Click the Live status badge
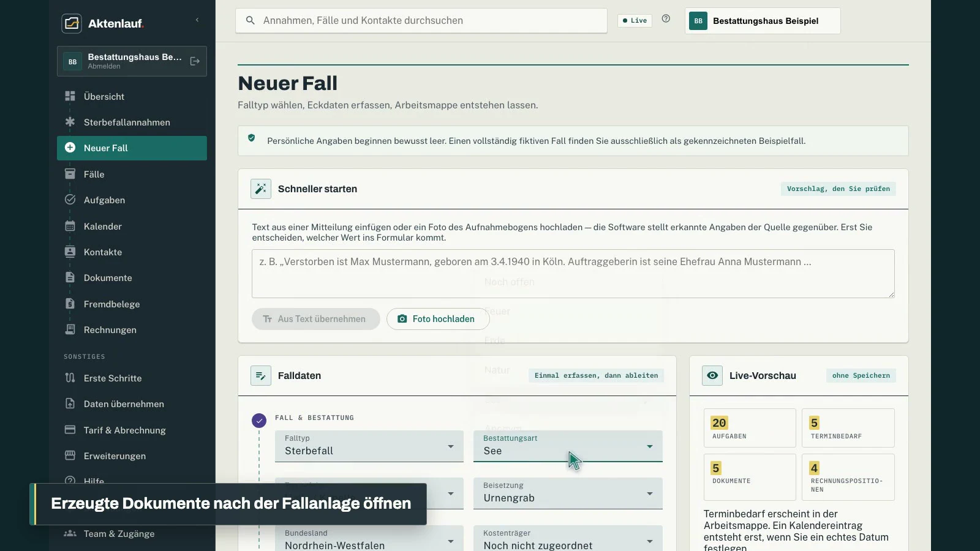980x551 pixels. [x=635, y=20]
